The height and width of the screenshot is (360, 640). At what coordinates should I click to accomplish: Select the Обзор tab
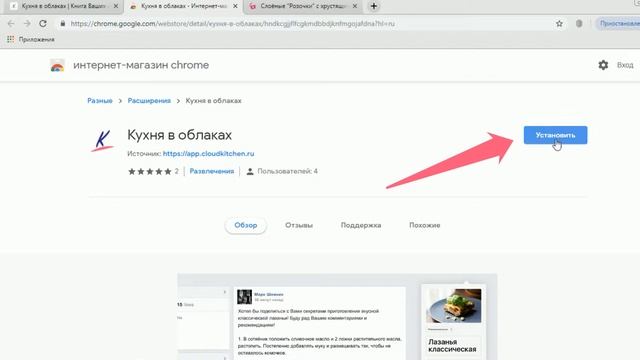[246, 225]
